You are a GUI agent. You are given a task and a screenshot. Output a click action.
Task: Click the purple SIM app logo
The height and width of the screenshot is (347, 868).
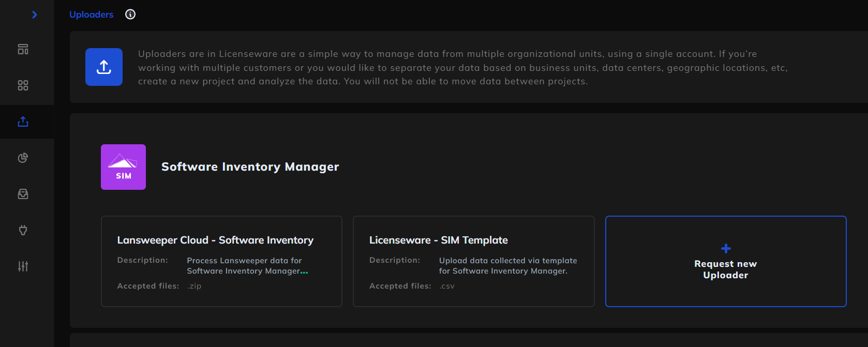point(123,167)
